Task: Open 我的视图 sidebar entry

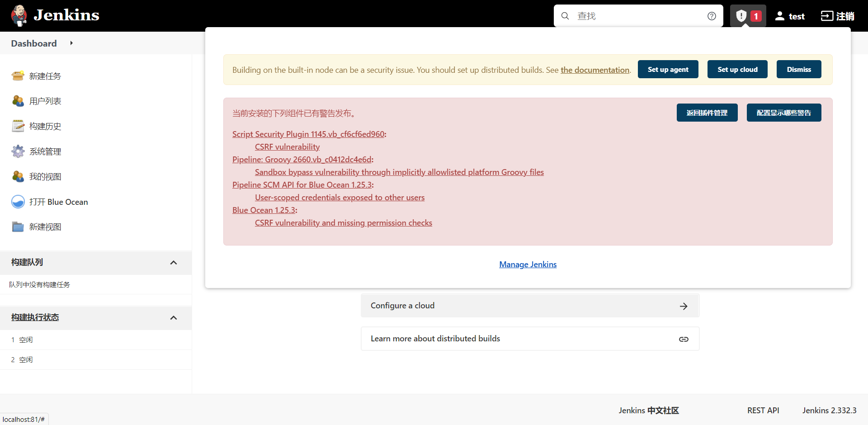Action: click(45, 177)
